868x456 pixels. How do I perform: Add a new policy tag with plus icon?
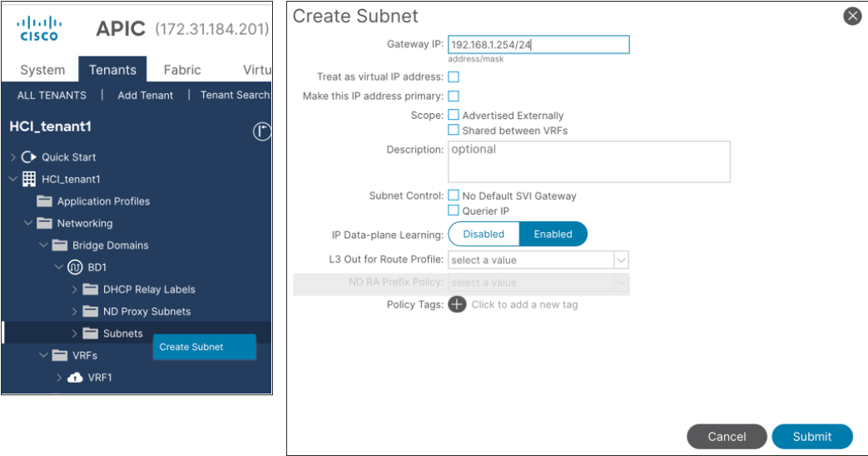457,305
